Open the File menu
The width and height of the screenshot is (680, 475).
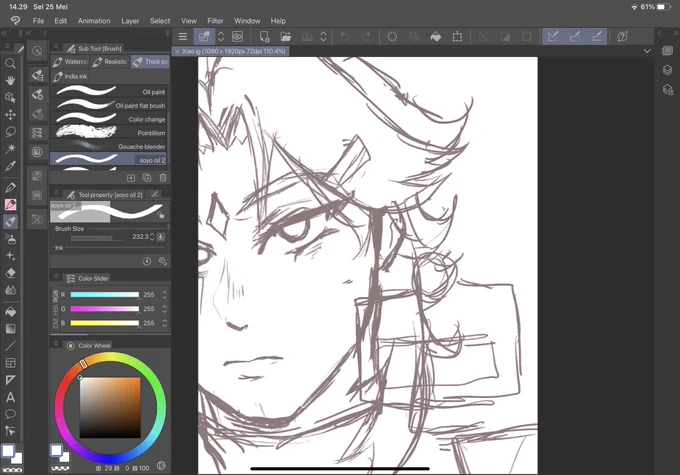coord(38,21)
